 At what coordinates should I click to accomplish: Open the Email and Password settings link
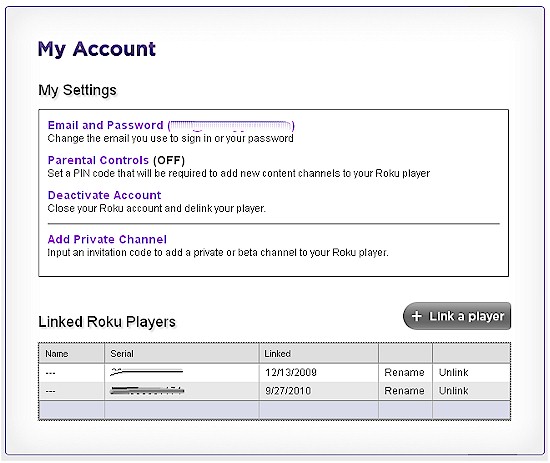point(106,125)
